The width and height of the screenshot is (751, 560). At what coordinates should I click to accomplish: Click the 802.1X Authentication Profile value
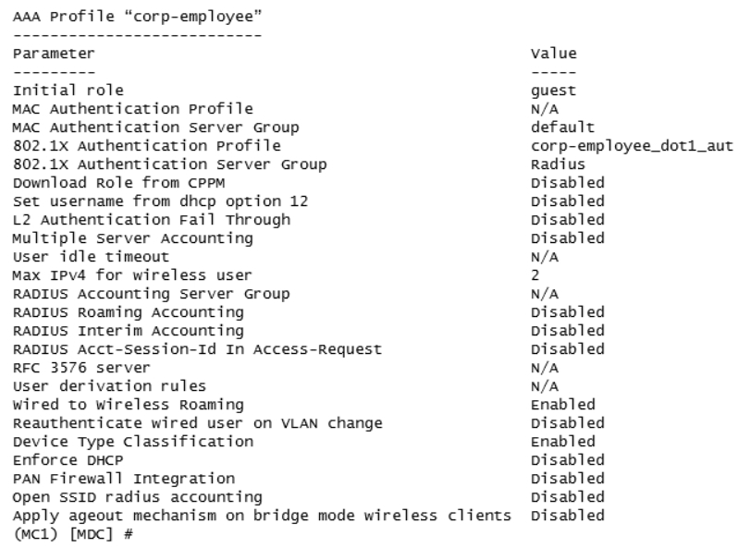click(x=632, y=146)
